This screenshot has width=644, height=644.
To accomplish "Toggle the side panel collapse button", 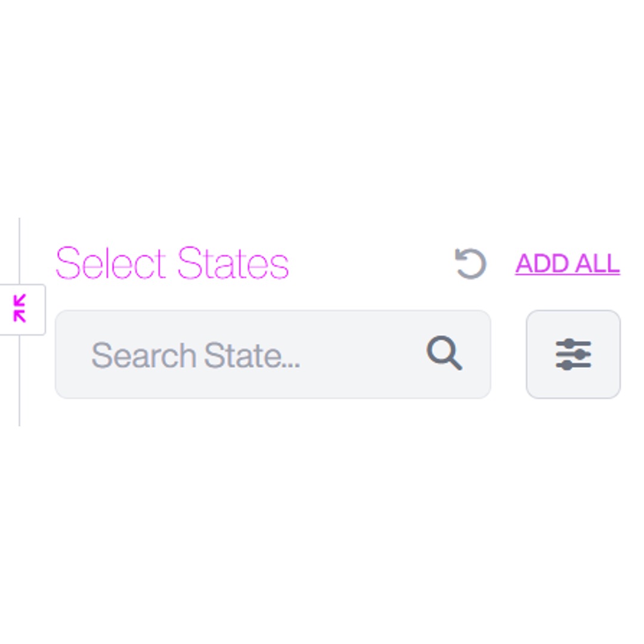I will [21, 309].
